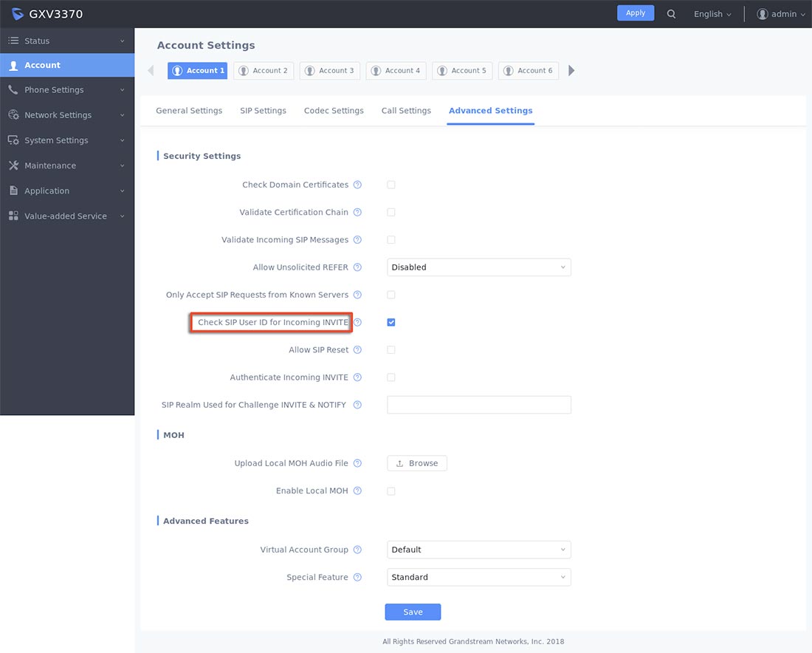Image resolution: width=812 pixels, height=653 pixels.
Task: Select Account 5 button
Action: pyautogui.click(x=462, y=70)
